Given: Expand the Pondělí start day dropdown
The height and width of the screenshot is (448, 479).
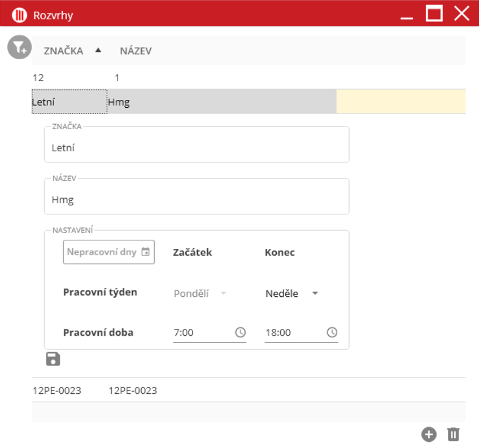Looking at the screenshot, I should 223,293.
